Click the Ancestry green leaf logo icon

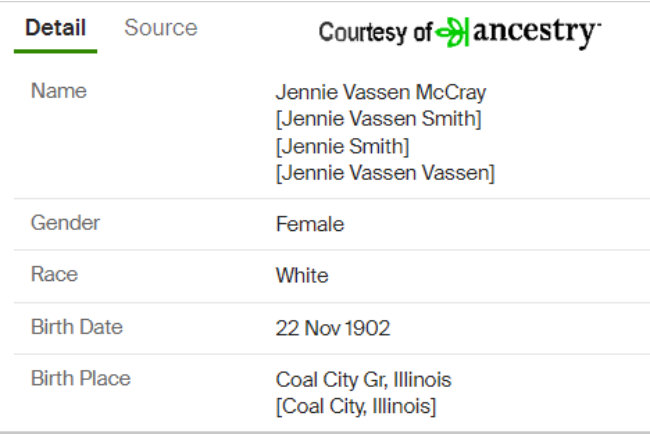[x=452, y=32]
